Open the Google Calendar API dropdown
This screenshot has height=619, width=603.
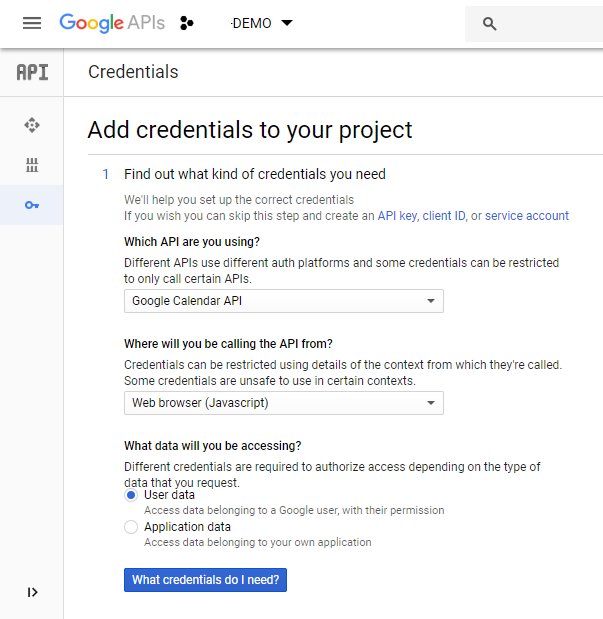click(x=284, y=301)
